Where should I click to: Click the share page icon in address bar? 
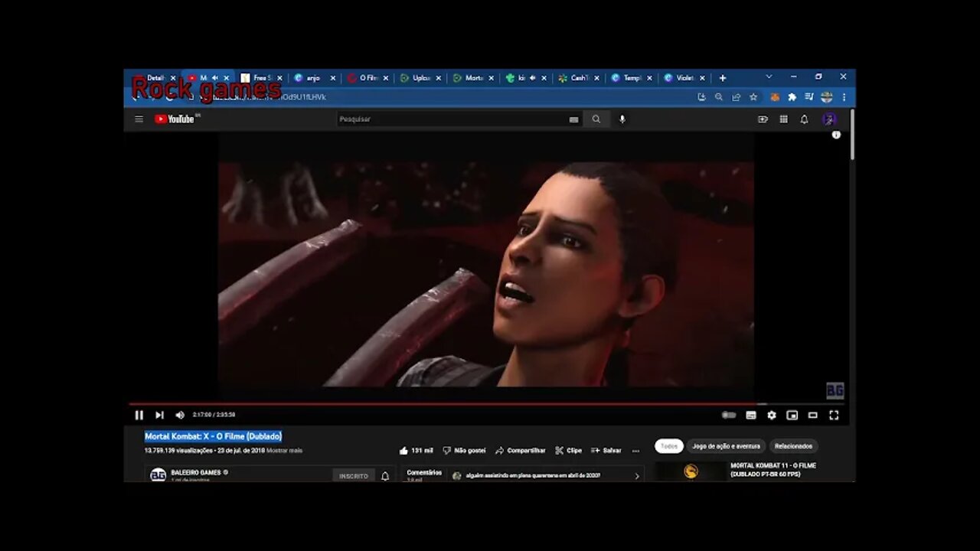pyautogui.click(x=736, y=97)
